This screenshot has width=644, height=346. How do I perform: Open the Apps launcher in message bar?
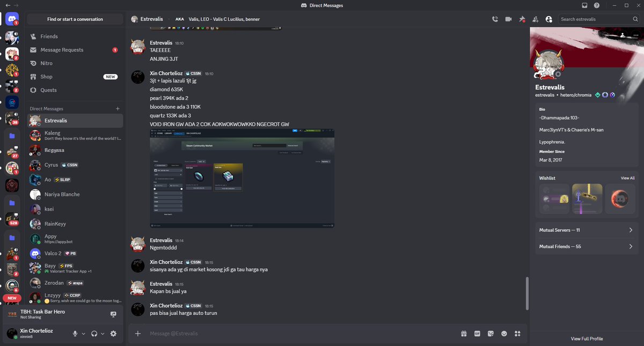pos(517,333)
